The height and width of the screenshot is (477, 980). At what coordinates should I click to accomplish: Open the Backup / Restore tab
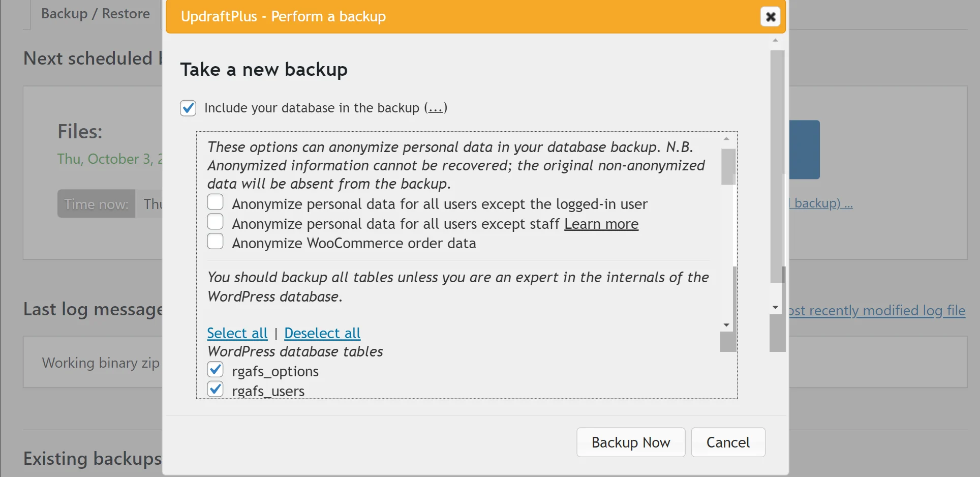[x=95, y=14]
